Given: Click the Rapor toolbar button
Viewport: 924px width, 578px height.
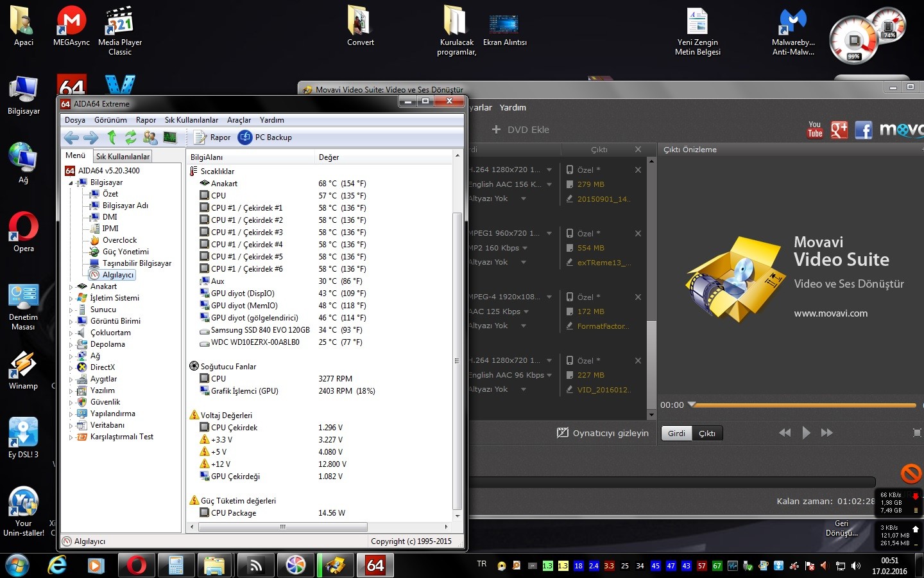Looking at the screenshot, I should coord(212,137).
